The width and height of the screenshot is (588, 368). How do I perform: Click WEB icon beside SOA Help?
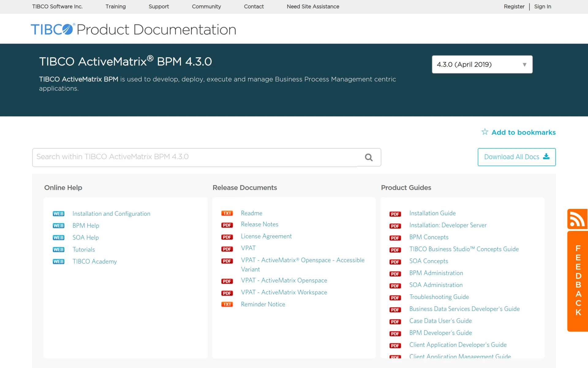(58, 238)
